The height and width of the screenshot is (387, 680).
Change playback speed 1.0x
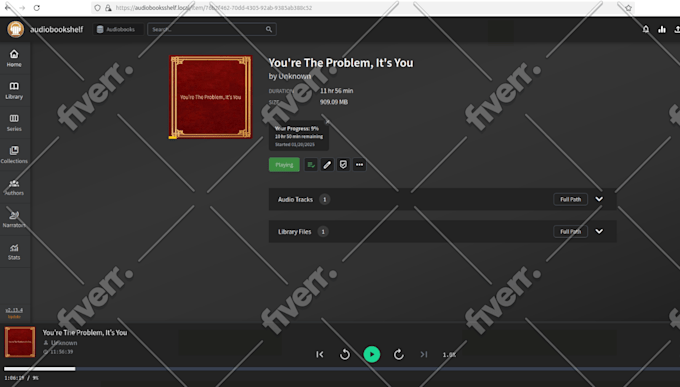(x=449, y=355)
